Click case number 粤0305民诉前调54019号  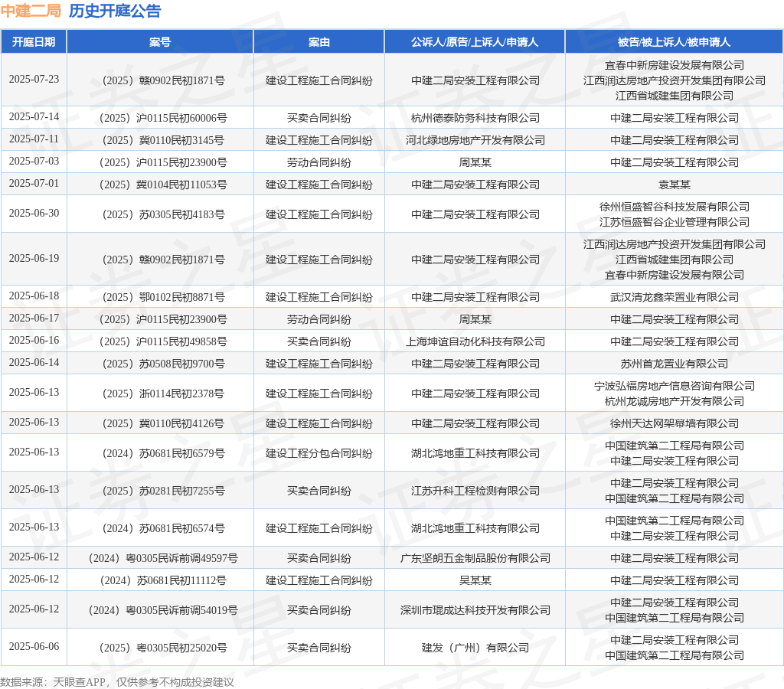tap(163, 610)
